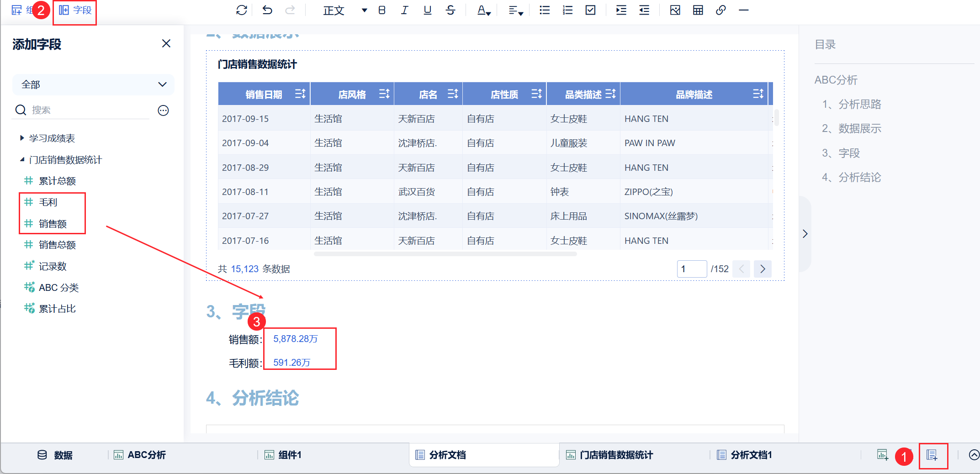The width and height of the screenshot is (980, 474).
Task: Open the 字段 tab in toolbar
Action: [75, 10]
